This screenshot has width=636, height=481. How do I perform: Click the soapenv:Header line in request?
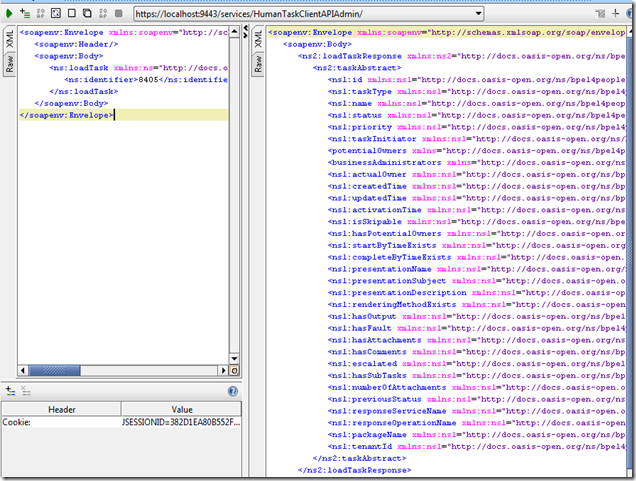(x=76, y=44)
